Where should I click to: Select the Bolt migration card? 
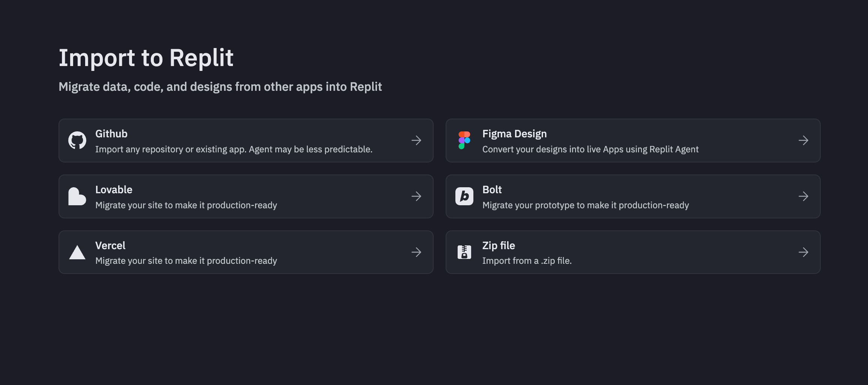point(633,196)
